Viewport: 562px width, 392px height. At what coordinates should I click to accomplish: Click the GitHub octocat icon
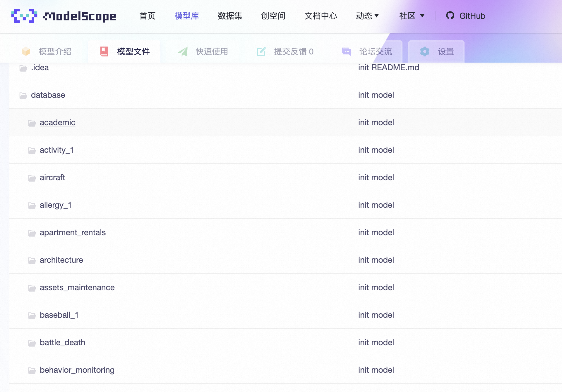click(x=450, y=16)
